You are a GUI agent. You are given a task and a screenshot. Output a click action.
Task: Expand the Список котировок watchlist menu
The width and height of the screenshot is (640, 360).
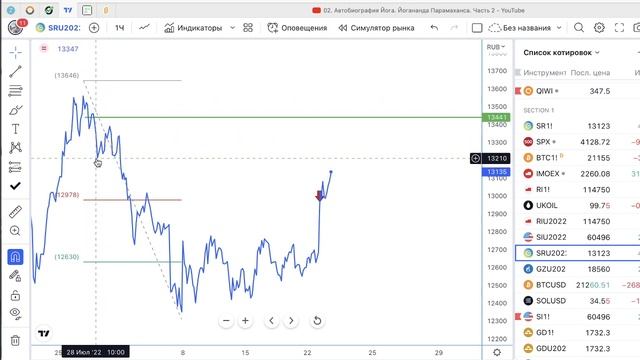pyautogui.click(x=562, y=53)
